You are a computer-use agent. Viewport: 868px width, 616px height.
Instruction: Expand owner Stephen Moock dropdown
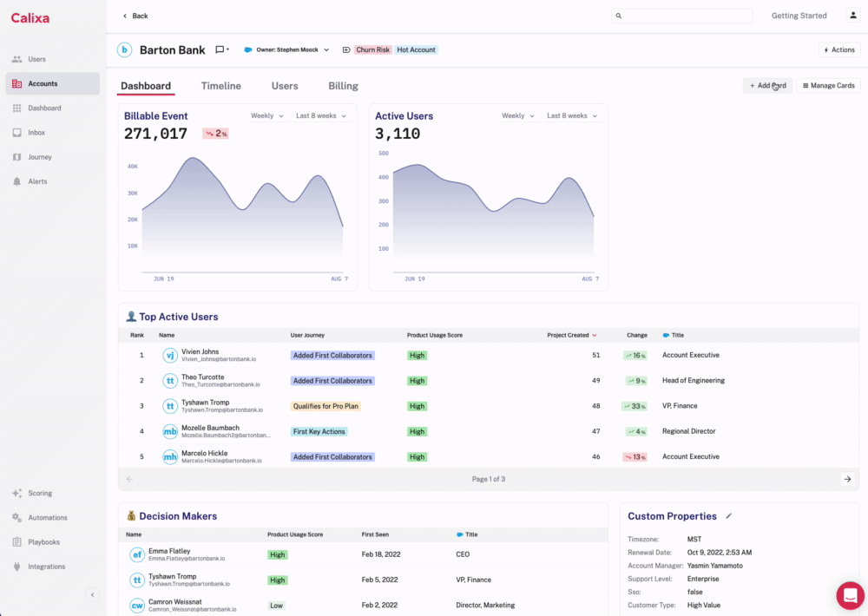click(326, 50)
